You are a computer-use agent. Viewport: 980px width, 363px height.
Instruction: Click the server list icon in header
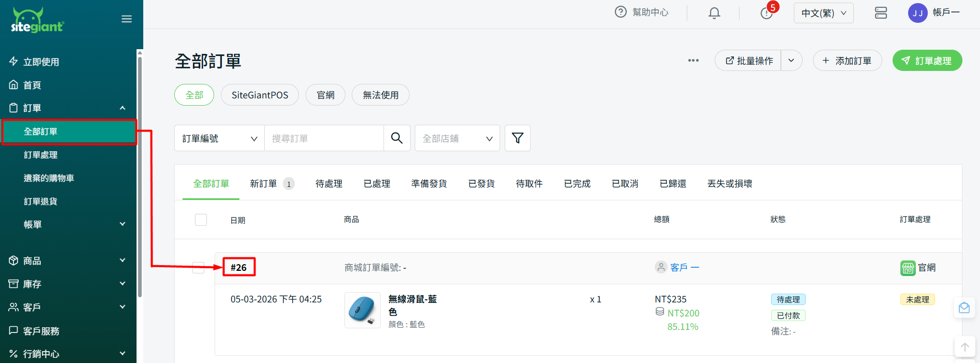tap(881, 13)
